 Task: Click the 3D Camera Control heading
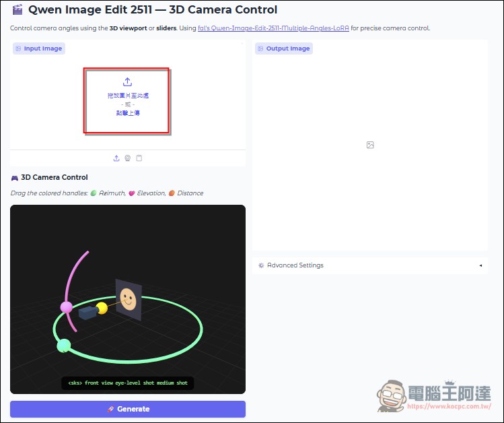[55, 177]
